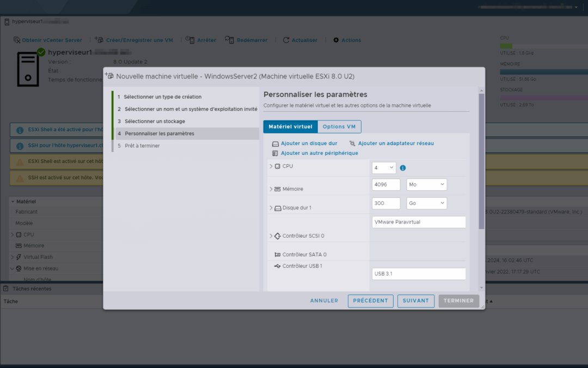The width and height of the screenshot is (588, 368).
Task: Click the Virtual Flash icon
Action: pos(19,257)
